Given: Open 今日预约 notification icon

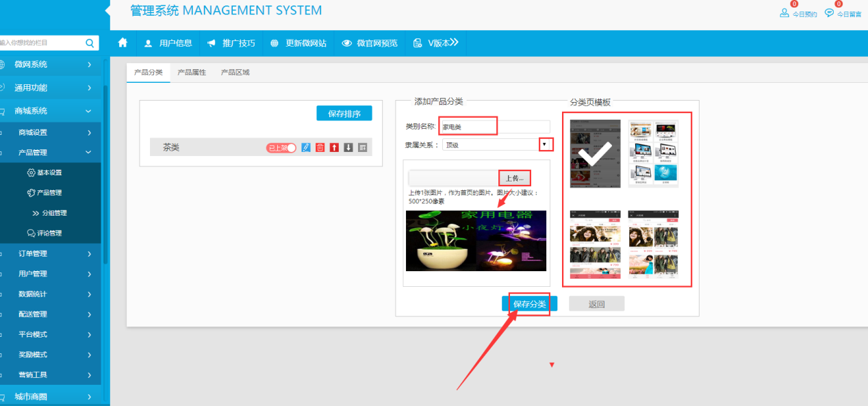Looking at the screenshot, I should tap(785, 13).
